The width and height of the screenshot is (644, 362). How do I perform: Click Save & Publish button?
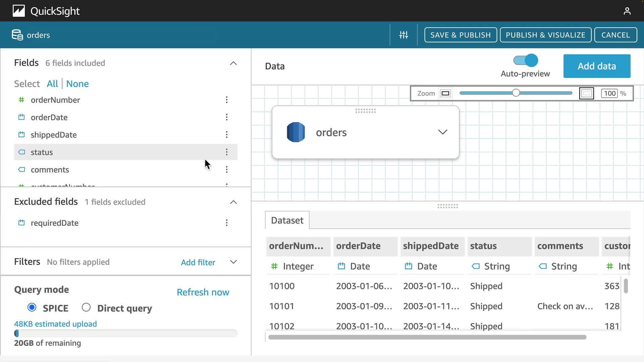[460, 35]
